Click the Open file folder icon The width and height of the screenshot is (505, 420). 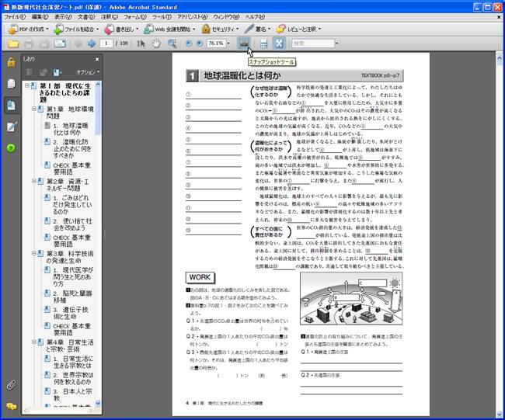pos(13,43)
